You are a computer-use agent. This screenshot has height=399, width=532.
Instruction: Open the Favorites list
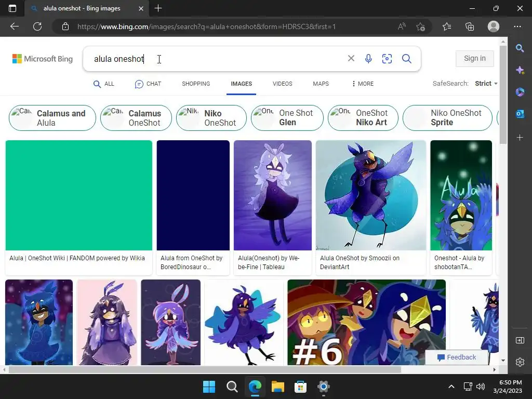(x=447, y=26)
